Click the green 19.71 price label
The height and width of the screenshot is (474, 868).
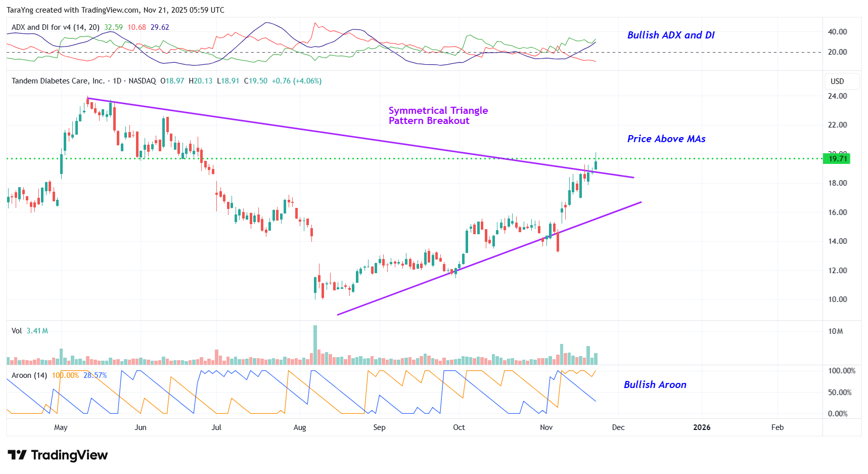[x=837, y=159]
